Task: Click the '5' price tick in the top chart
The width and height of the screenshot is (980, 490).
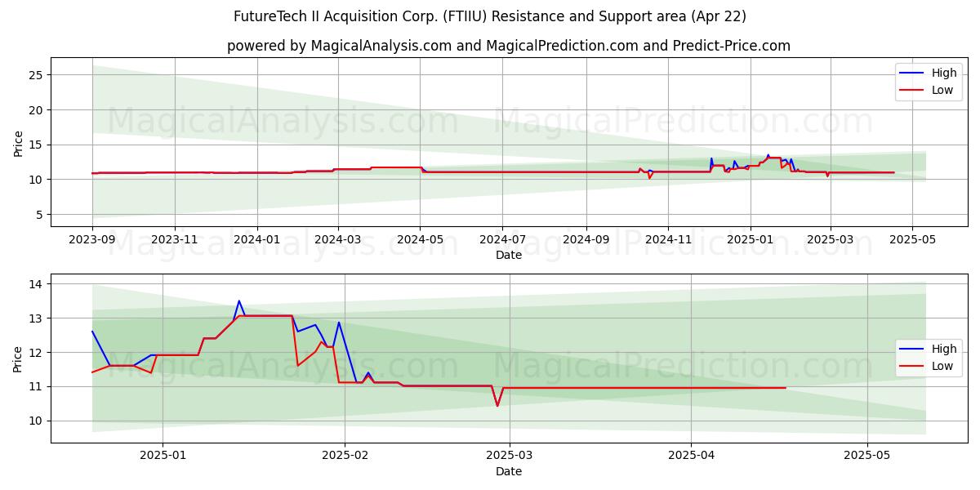Action: point(41,215)
